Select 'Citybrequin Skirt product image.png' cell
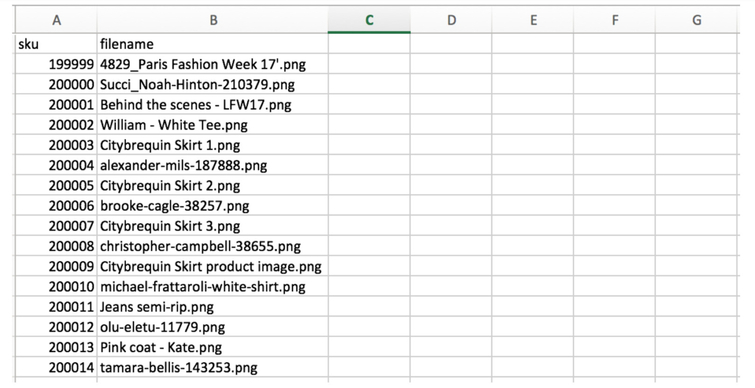 [213, 266]
